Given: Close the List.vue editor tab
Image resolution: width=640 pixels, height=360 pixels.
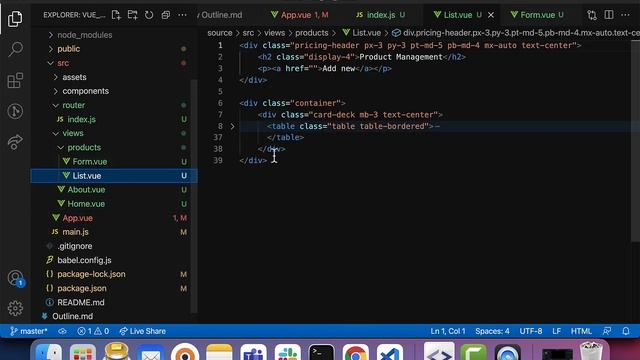Looking at the screenshot, I should [x=491, y=15].
